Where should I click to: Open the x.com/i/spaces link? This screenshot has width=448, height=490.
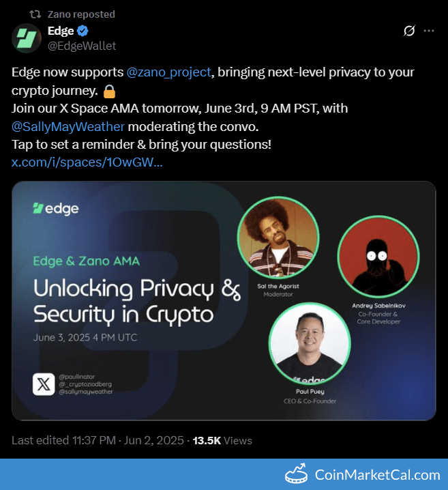[87, 162]
